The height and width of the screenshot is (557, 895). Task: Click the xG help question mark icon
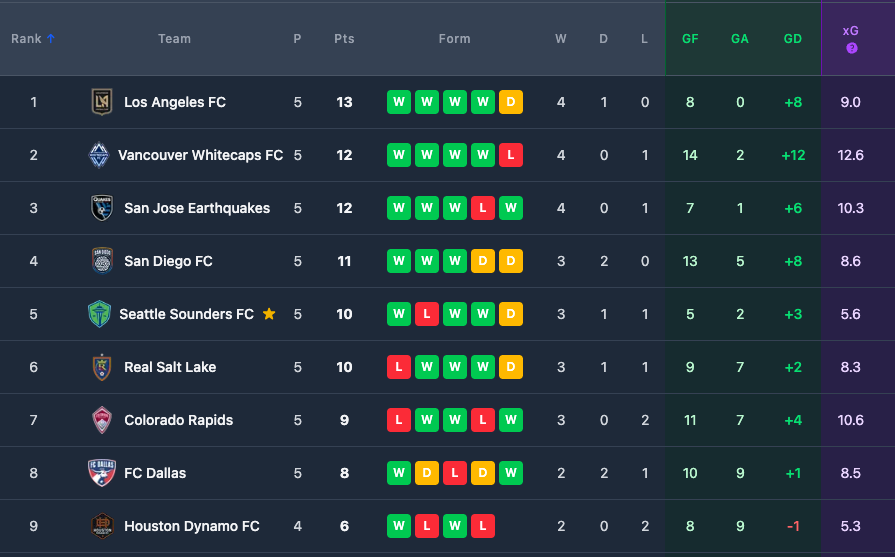click(x=851, y=48)
